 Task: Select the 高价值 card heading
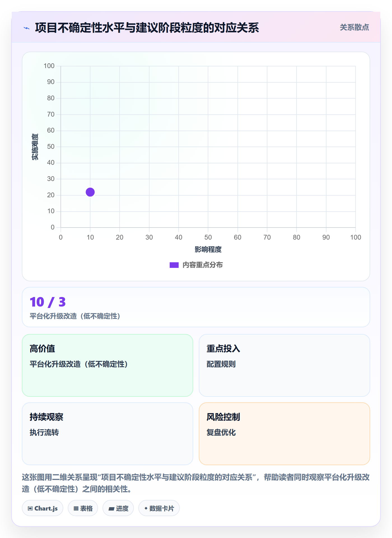coord(42,349)
